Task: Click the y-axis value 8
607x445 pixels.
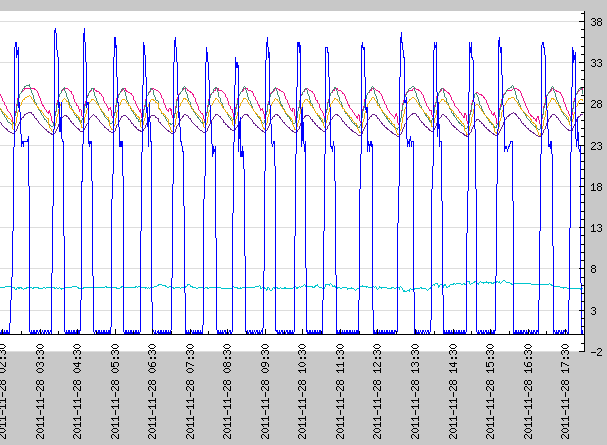Action: coord(595,270)
